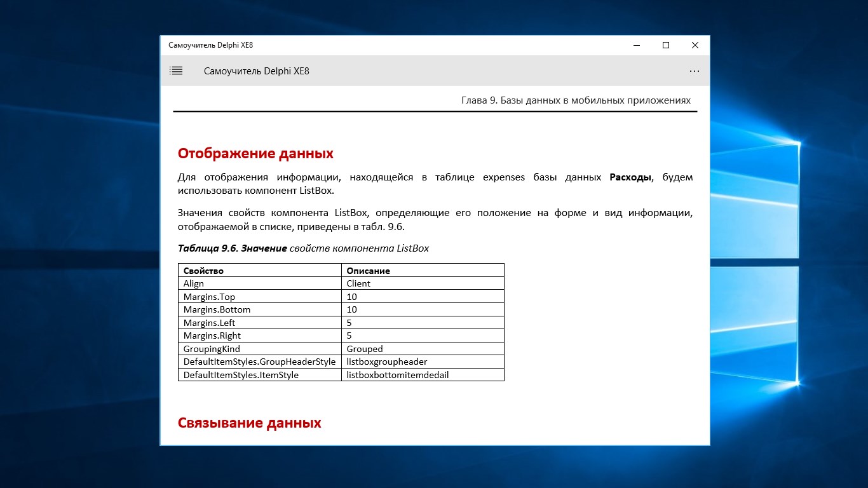The image size is (868, 488).
Task: Click value 5 in Margins.Left row
Action: 349,323
